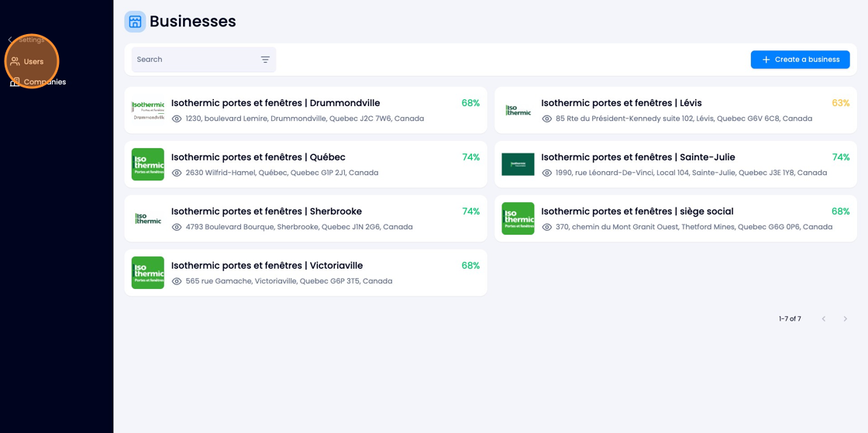Image resolution: width=868 pixels, height=433 pixels.
Task: Click the plus icon on Create a business
Action: [766, 60]
